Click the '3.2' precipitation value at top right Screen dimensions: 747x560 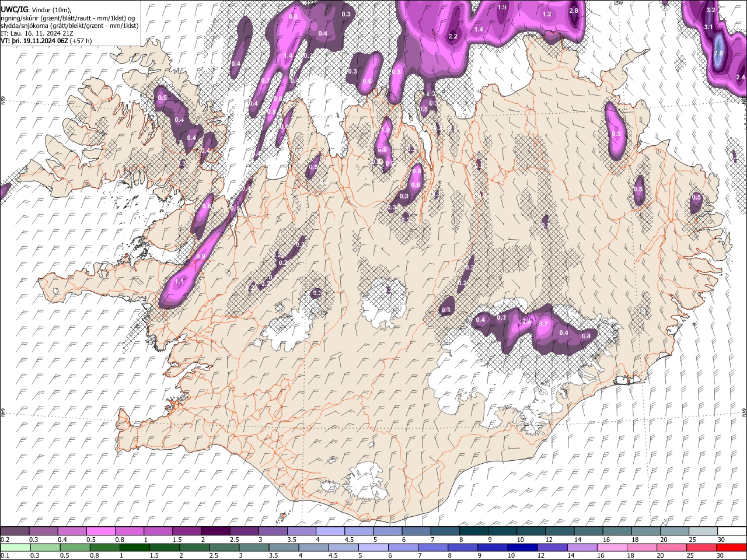(711, 10)
